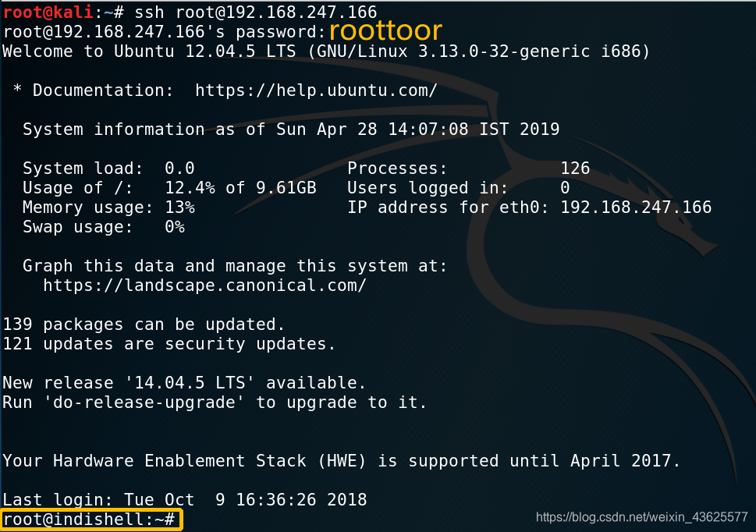Viewport: 756px width, 532px height.
Task: Click the 'System load: 0.0' entry
Action: 108,168
